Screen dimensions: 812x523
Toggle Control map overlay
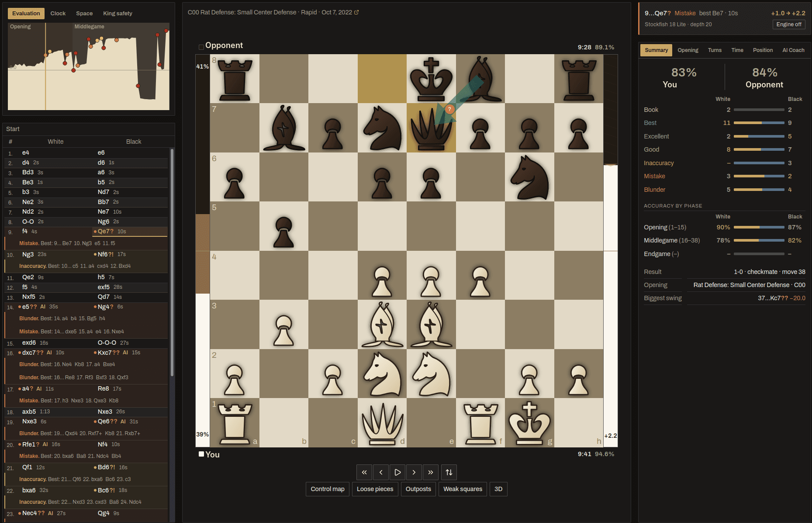328,489
